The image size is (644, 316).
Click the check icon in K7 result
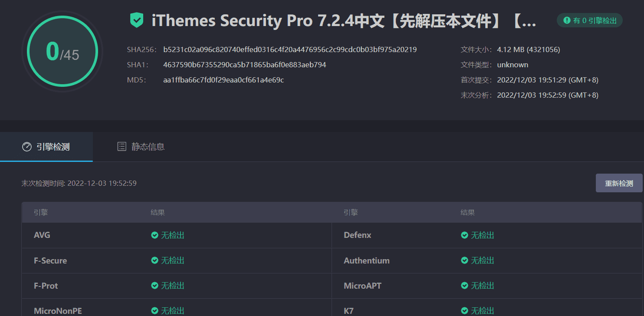point(464,311)
